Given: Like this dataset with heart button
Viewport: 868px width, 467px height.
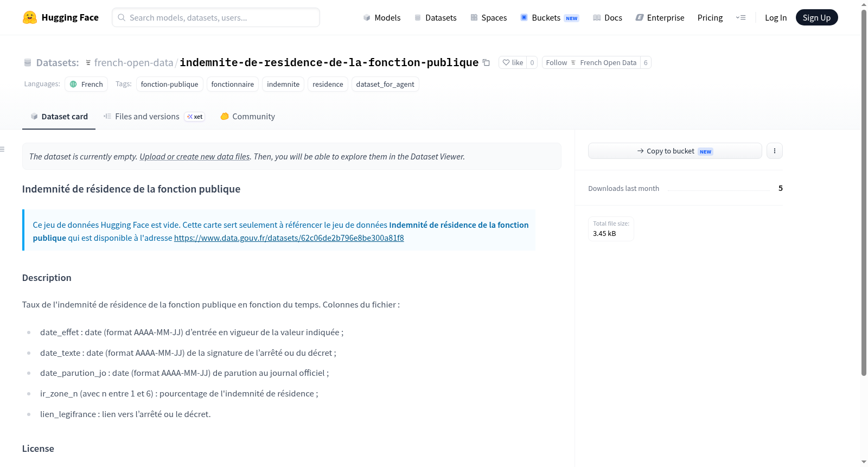Looking at the screenshot, I should point(513,63).
